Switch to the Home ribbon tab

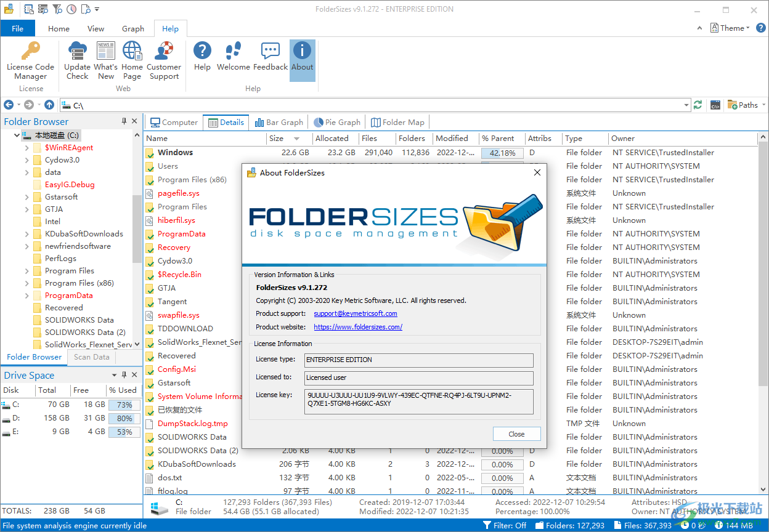click(x=59, y=28)
